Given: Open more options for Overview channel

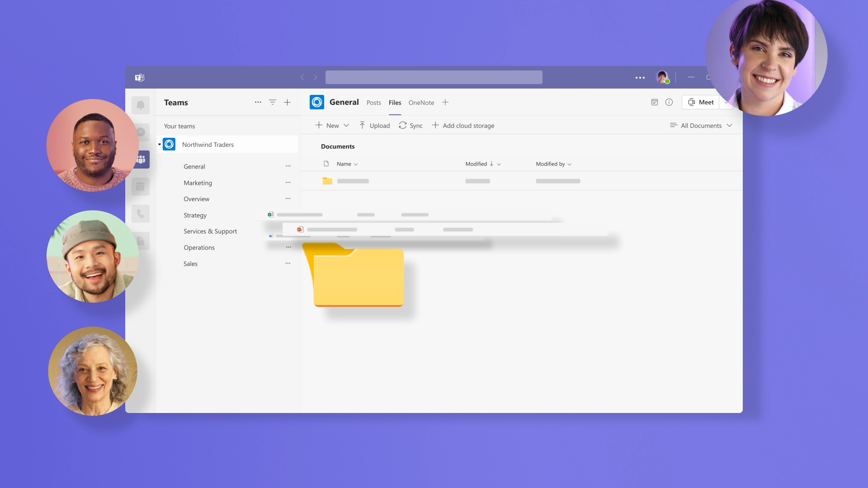Looking at the screenshot, I should (288, 199).
